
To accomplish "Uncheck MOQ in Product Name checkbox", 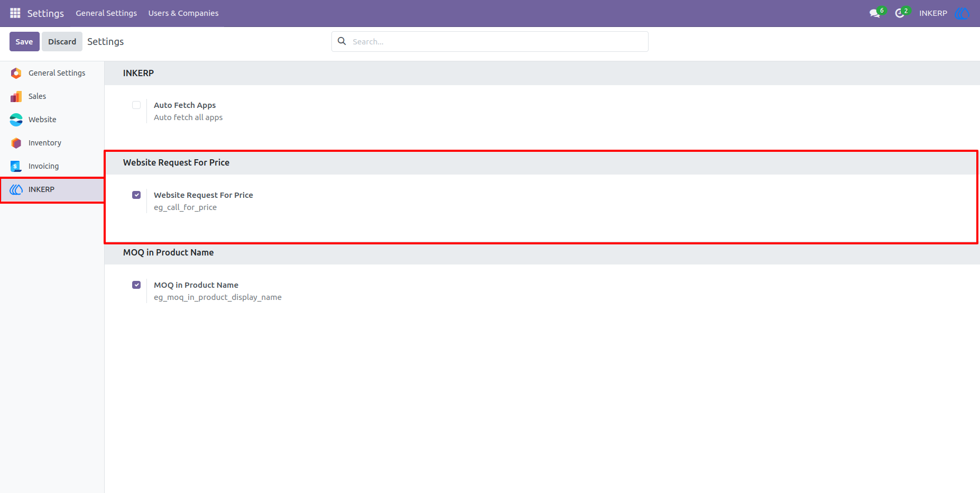I will tap(136, 285).
